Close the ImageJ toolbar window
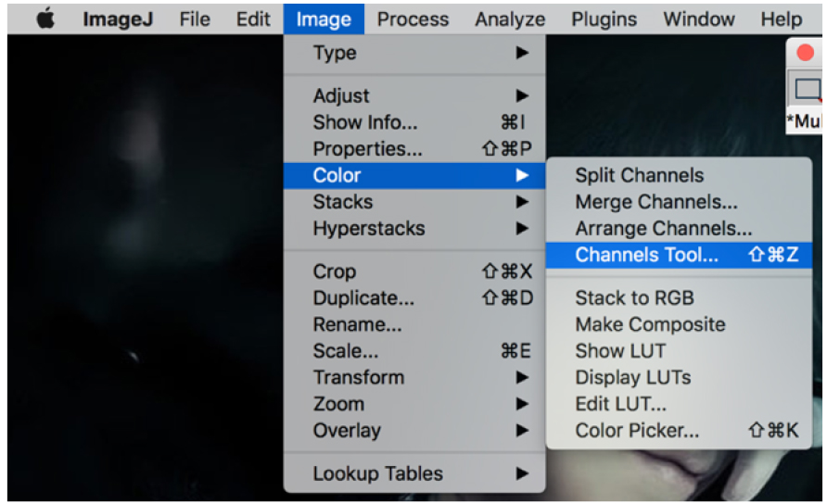Viewport: 827px width, 504px height. coord(805,53)
